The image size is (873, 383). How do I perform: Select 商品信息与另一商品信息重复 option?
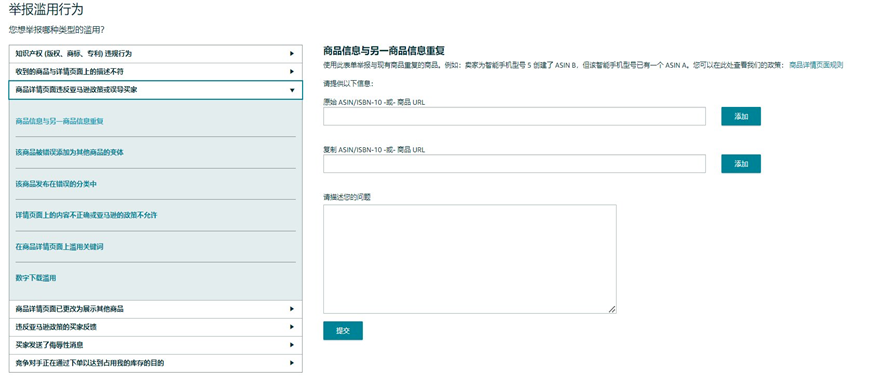pos(60,121)
